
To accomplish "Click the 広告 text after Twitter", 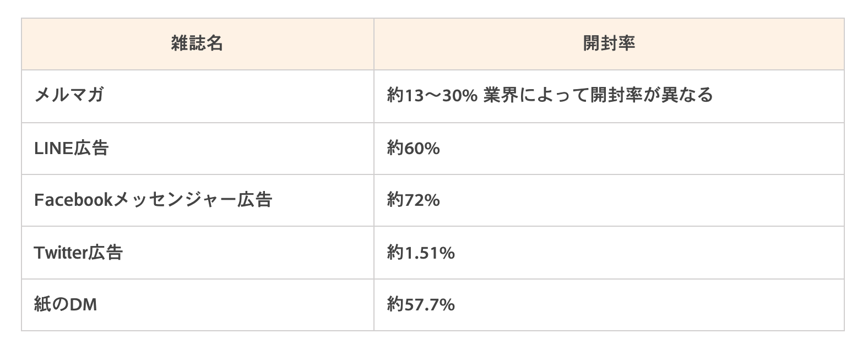I will pyautogui.click(x=105, y=253).
